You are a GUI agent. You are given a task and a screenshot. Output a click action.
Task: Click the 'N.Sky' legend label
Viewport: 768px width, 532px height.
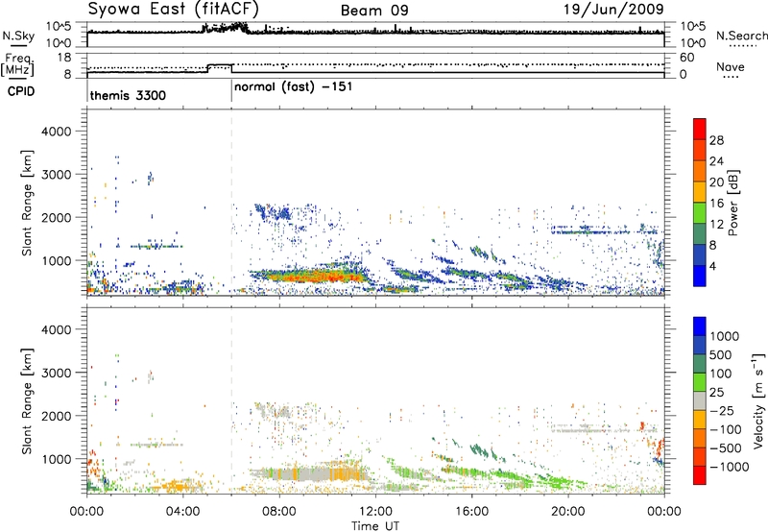tap(18, 36)
